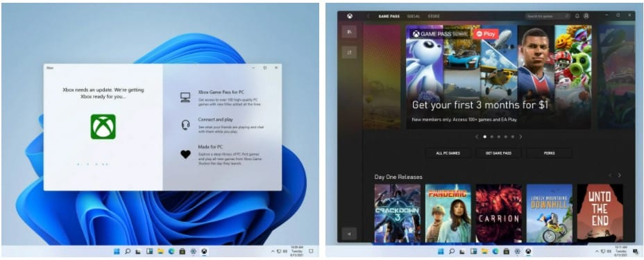The height and width of the screenshot is (260, 644).
Task: Open Widgets on left desktop taskbar
Action: pos(149,252)
